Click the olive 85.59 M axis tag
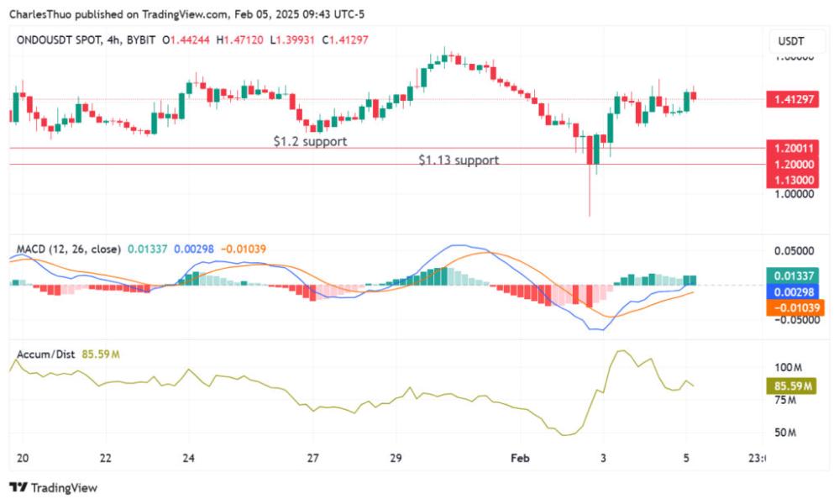 793,386
